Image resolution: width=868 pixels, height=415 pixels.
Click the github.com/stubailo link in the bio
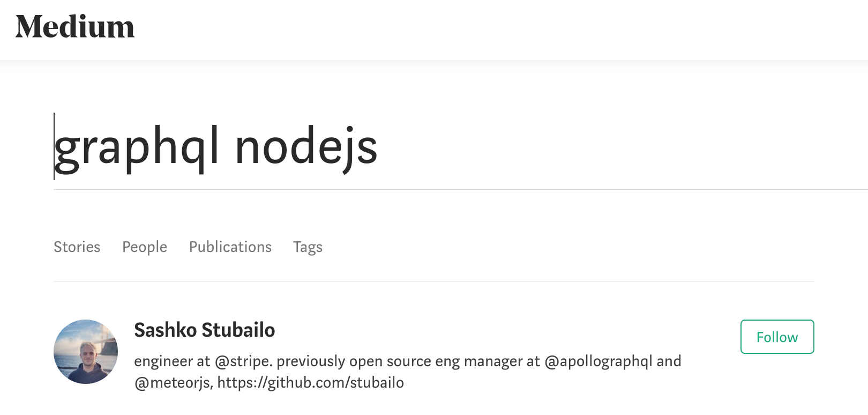click(311, 382)
